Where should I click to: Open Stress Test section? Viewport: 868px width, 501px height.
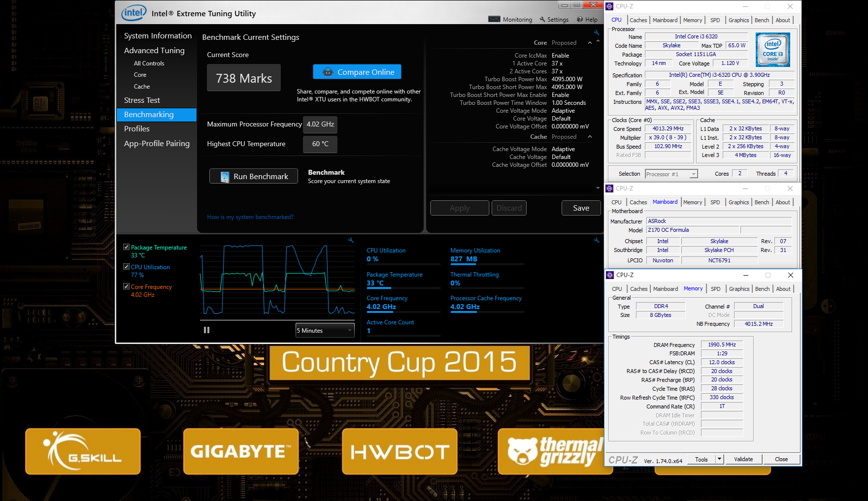(142, 100)
